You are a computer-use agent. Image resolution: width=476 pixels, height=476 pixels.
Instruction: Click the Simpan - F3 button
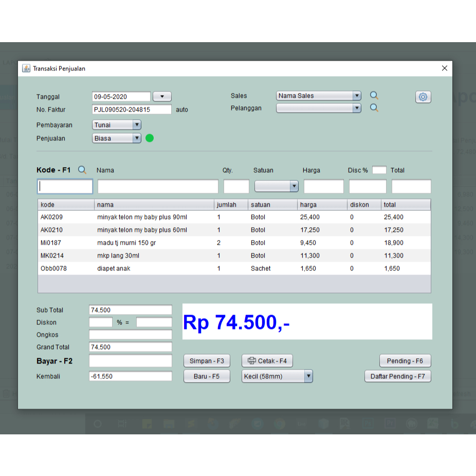pyautogui.click(x=207, y=360)
